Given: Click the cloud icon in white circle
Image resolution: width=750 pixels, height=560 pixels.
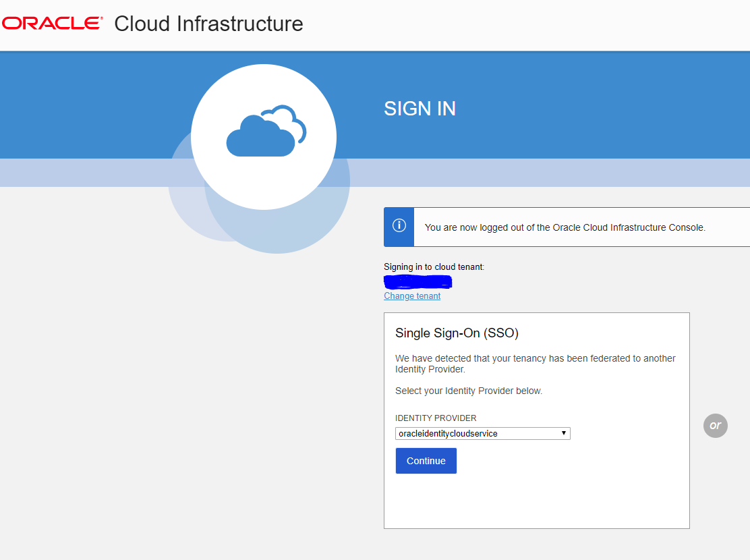Looking at the screenshot, I should [x=266, y=131].
